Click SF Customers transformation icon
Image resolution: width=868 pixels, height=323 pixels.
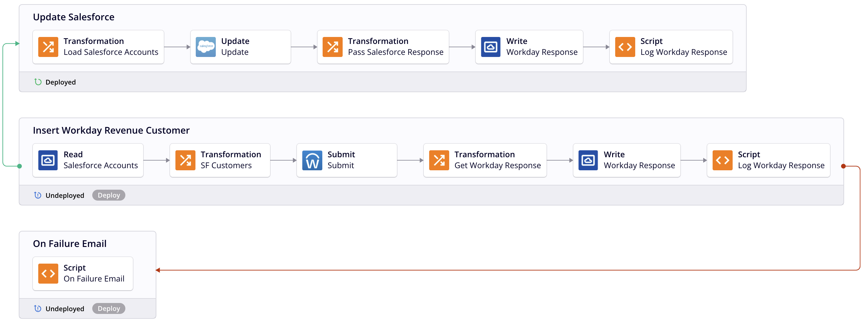pos(185,161)
